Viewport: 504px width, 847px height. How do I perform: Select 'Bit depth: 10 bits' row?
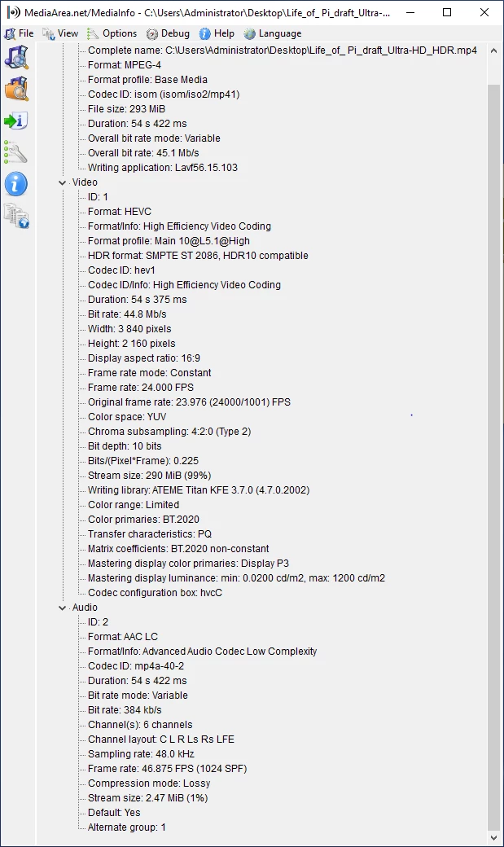click(x=125, y=446)
